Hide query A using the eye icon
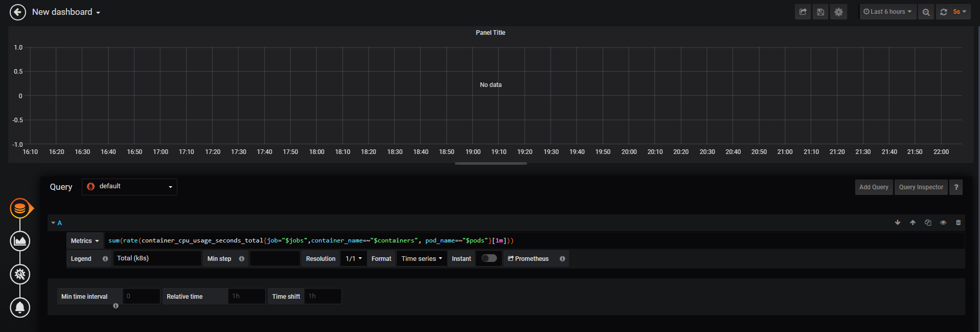This screenshot has height=332, width=980. point(943,223)
